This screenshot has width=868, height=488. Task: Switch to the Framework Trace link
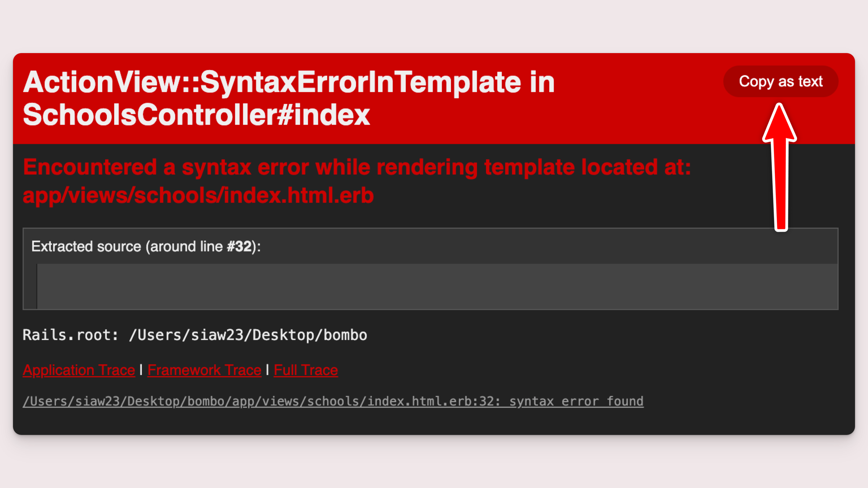click(204, 370)
